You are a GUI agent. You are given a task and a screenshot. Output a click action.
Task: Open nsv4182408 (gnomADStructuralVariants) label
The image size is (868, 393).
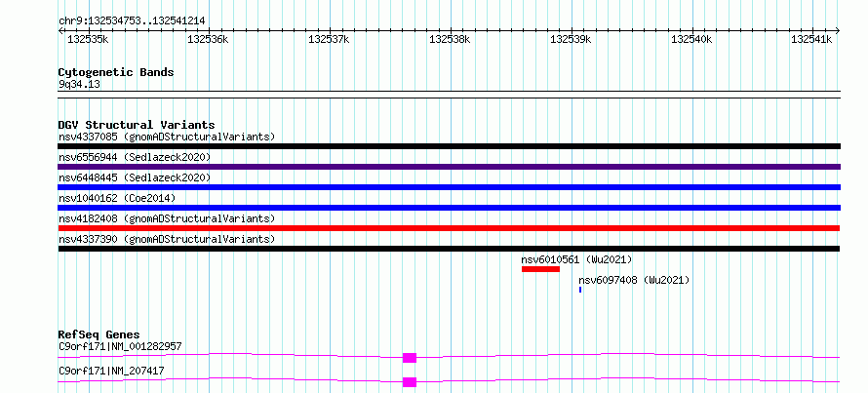click(x=167, y=218)
